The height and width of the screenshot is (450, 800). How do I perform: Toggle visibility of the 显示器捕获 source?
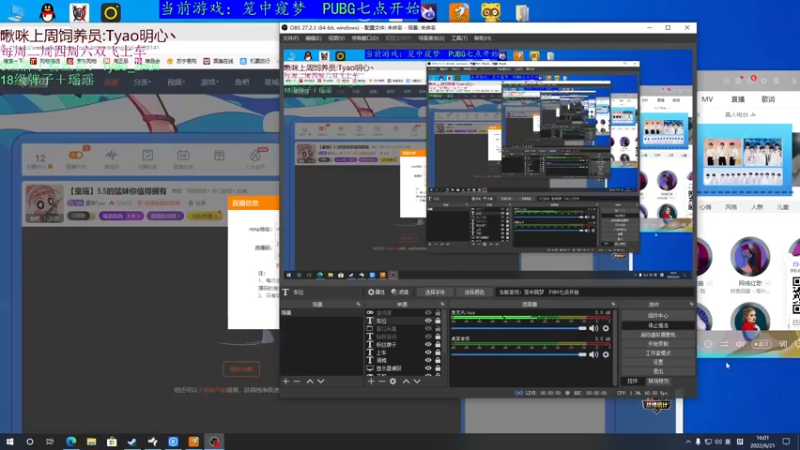tap(428, 368)
